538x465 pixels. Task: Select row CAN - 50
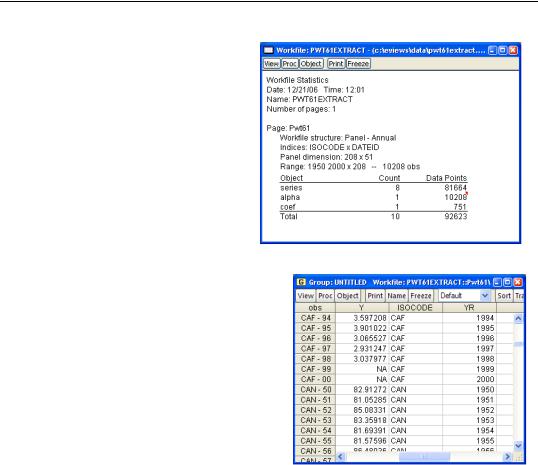click(x=315, y=390)
